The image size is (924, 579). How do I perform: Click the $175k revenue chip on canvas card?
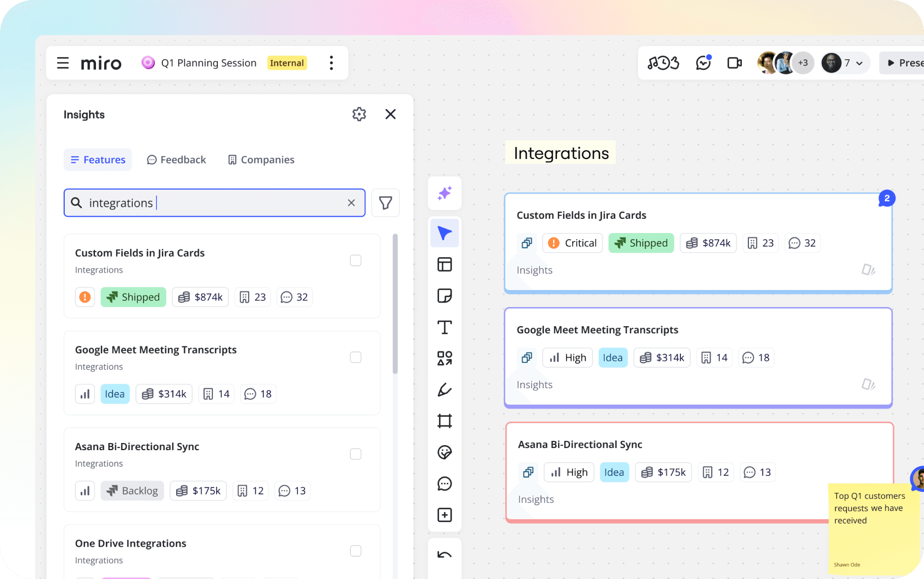tap(664, 472)
